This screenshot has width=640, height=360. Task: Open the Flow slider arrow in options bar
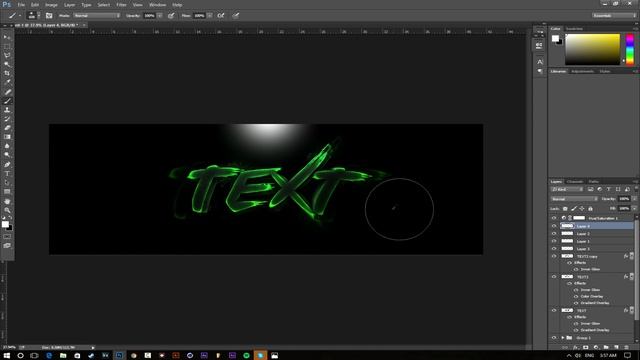click(209, 16)
